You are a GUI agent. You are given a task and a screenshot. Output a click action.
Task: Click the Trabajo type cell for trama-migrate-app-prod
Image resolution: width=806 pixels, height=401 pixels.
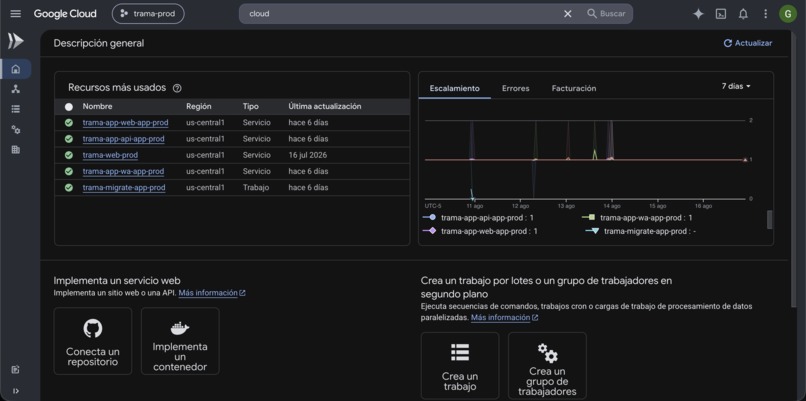point(255,188)
